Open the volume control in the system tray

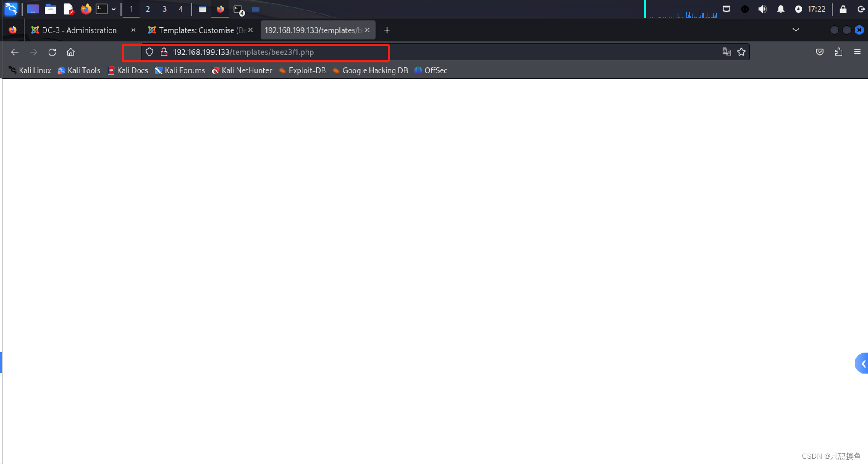coord(763,9)
